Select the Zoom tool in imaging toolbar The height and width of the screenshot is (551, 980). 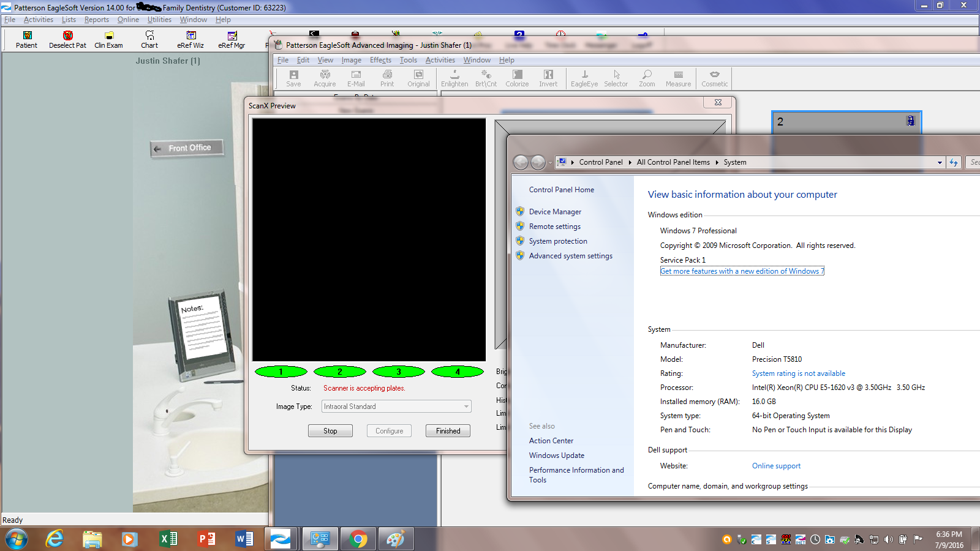647,78
